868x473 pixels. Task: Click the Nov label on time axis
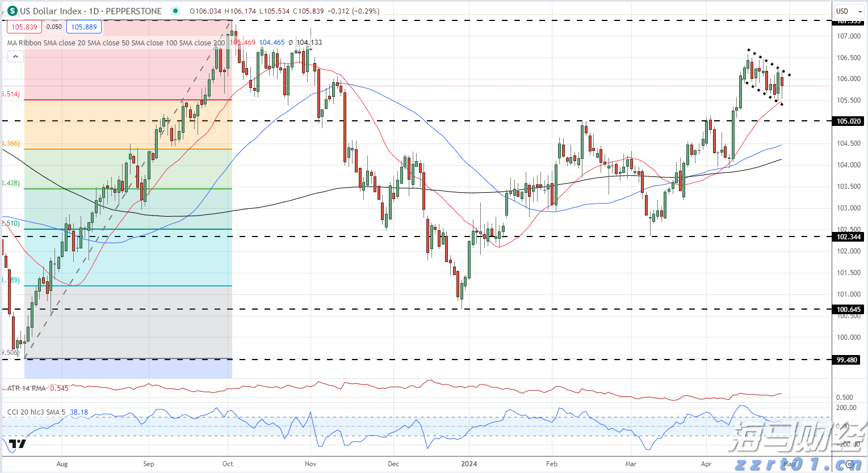[311, 464]
